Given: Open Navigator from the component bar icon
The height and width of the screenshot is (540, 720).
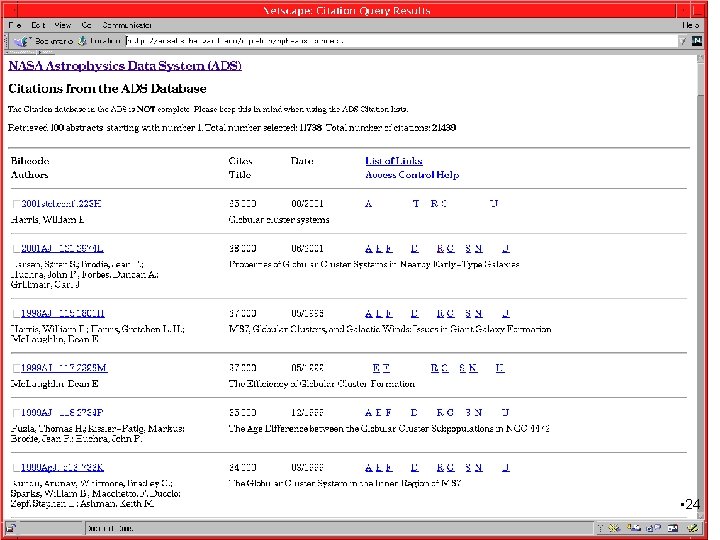Looking at the screenshot, I should click(615, 528).
